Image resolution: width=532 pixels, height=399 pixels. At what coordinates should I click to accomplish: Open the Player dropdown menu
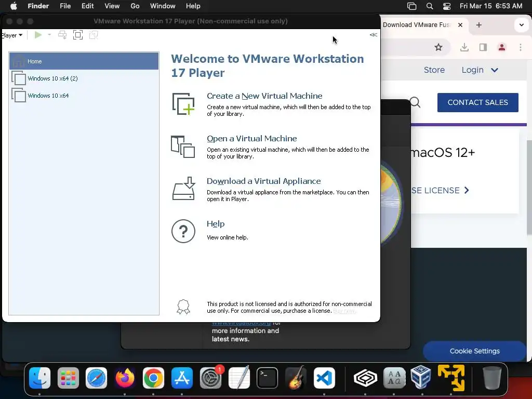tap(11, 35)
